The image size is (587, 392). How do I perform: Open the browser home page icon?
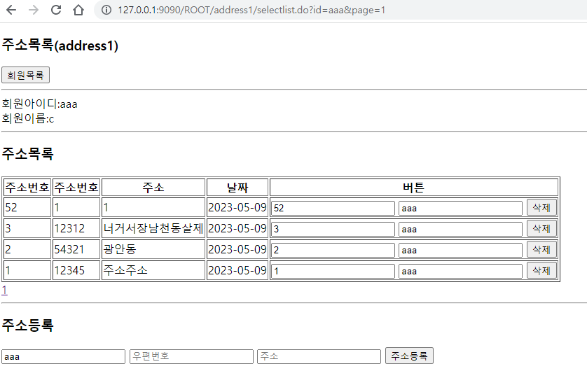pyautogui.click(x=78, y=10)
